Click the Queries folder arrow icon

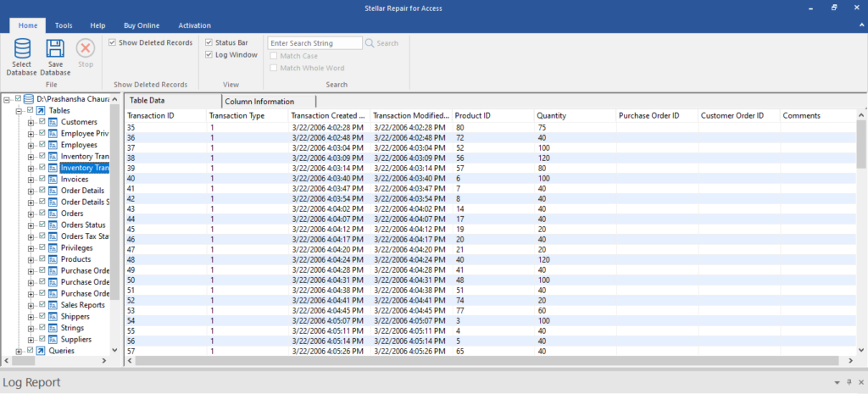click(x=41, y=351)
